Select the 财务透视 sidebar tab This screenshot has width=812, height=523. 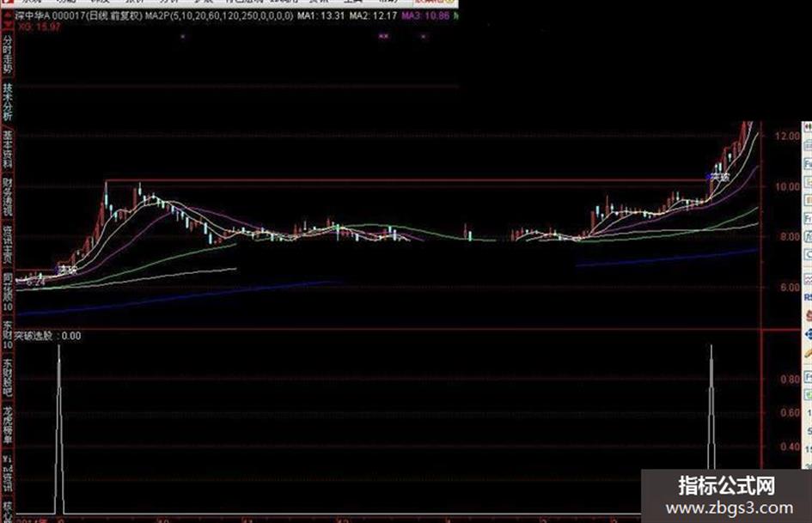coord(7,197)
